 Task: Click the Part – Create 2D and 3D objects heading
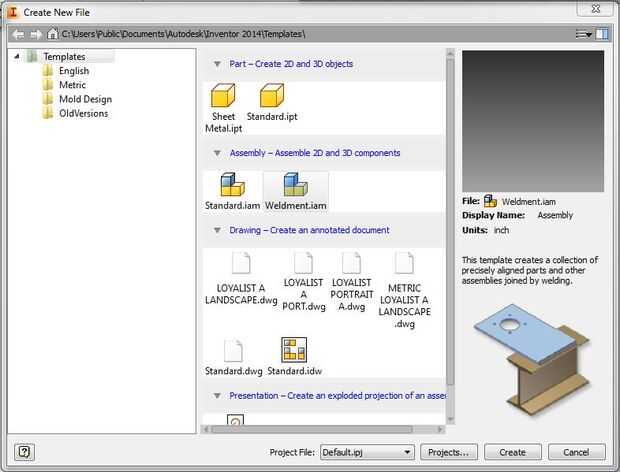(291, 64)
